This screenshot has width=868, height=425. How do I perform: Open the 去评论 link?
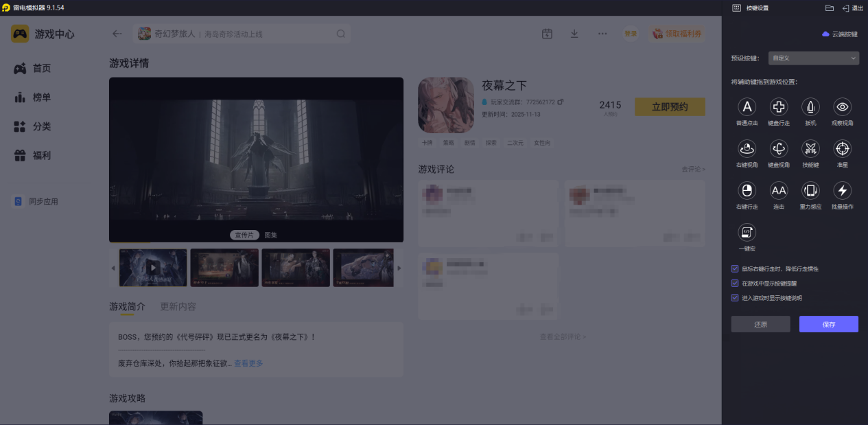pos(693,169)
